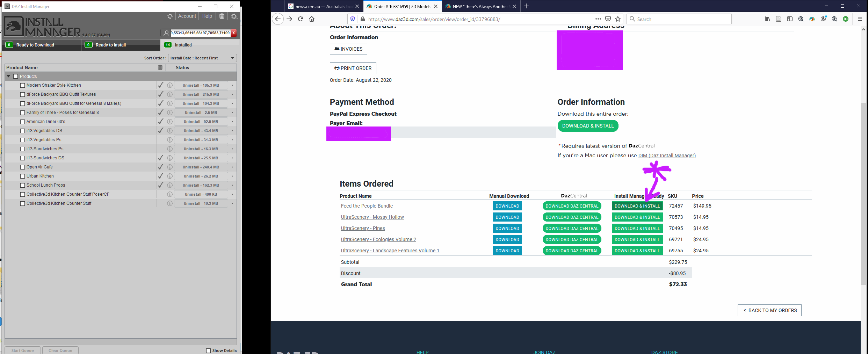Show info for Collective3d Kitchen Counter Stuff PoserCF

170,194
